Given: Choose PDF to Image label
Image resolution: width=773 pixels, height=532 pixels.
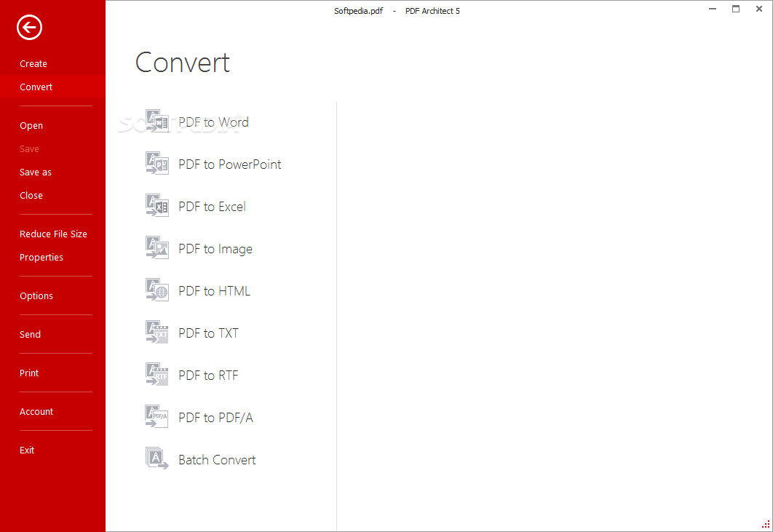Looking at the screenshot, I should coord(215,249).
